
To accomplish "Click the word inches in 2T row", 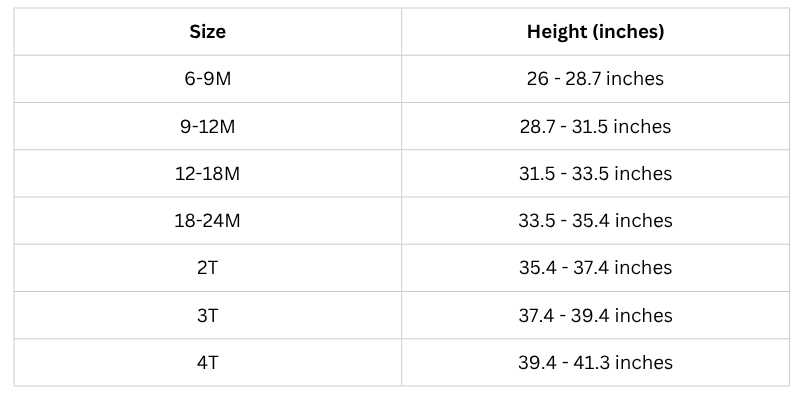I will (643, 267).
